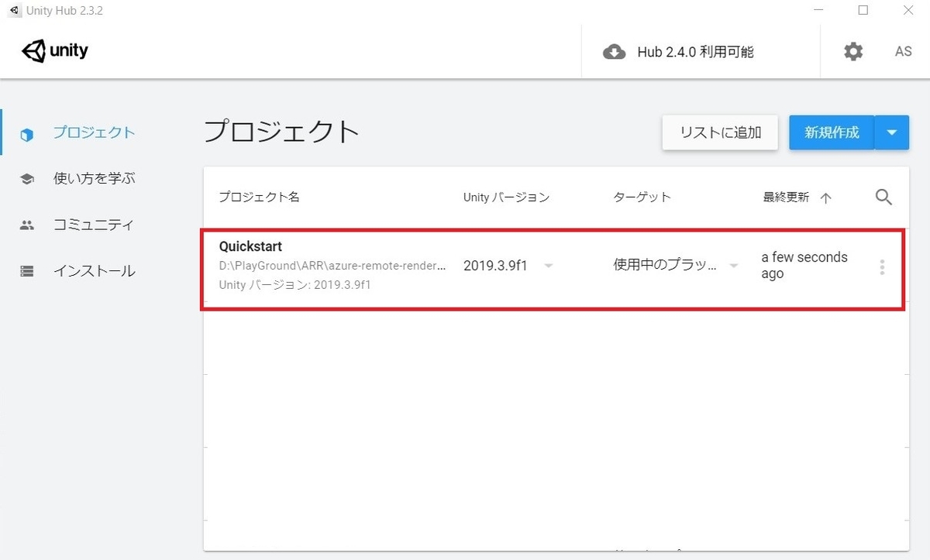Image resolution: width=930 pixels, height=560 pixels.
Task: Click the Unity logo in the header
Action: point(54,50)
